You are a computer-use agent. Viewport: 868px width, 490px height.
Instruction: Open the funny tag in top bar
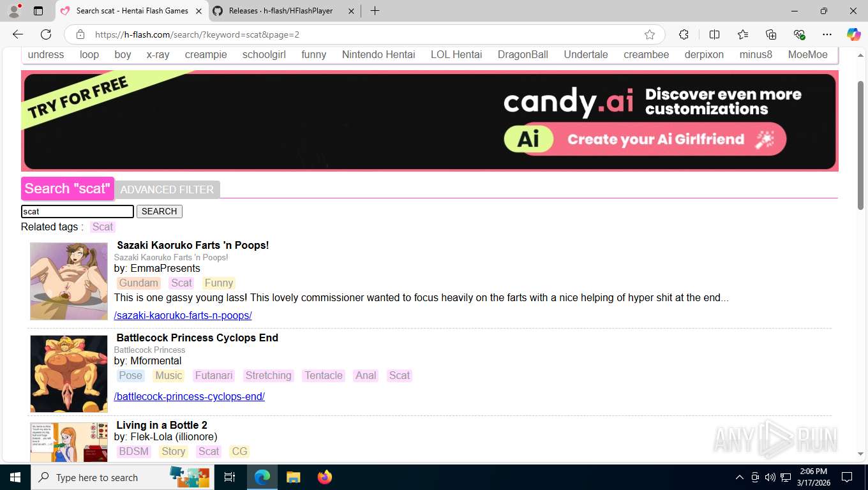click(314, 55)
